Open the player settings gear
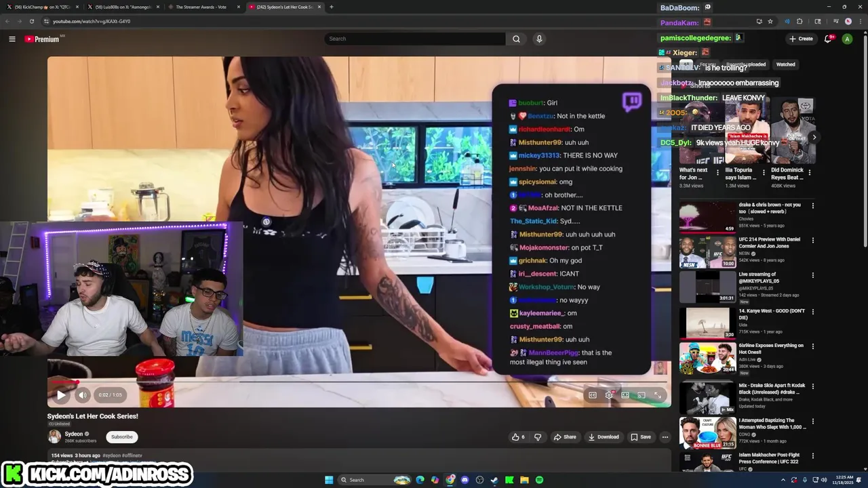 tap(609, 395)
